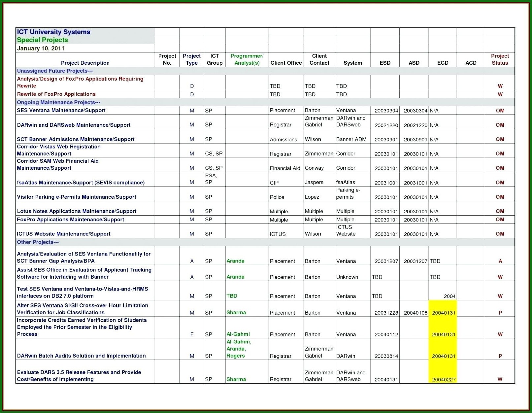Select "DARwin Batch Audits Solution and Implementation" cell
The height and width of the screenshot is (413, 532).
point(82,356)
